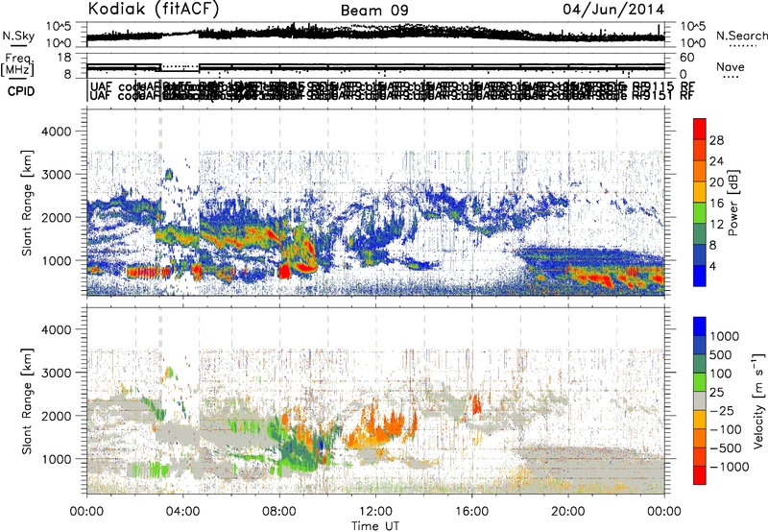Image resolution: width=768 pixels, height=532 pixels.
Task: Click the "25" velocity colorbar label
Action: [716, 393]
